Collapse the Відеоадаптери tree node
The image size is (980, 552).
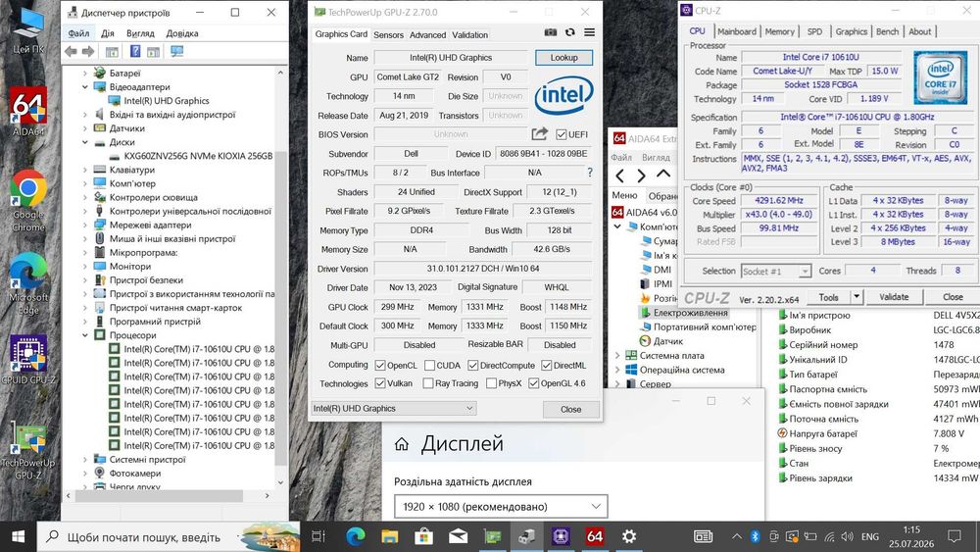coord(85,87)
